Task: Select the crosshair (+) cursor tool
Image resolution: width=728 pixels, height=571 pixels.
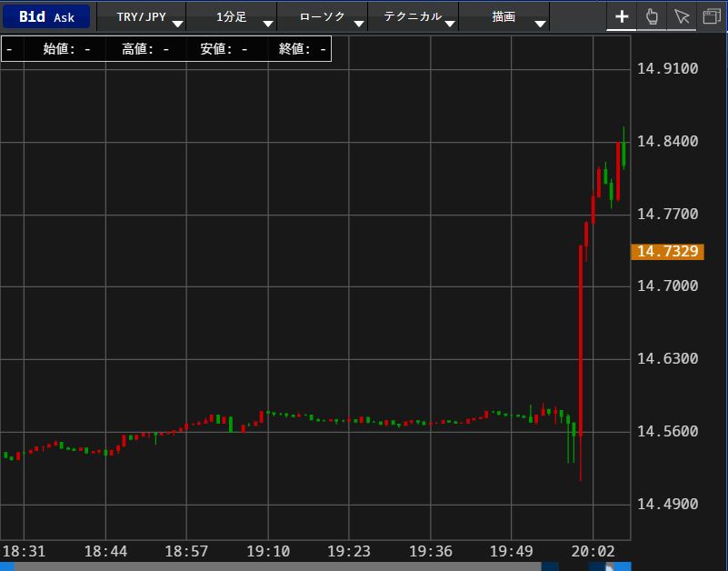Action: (622, 16)
